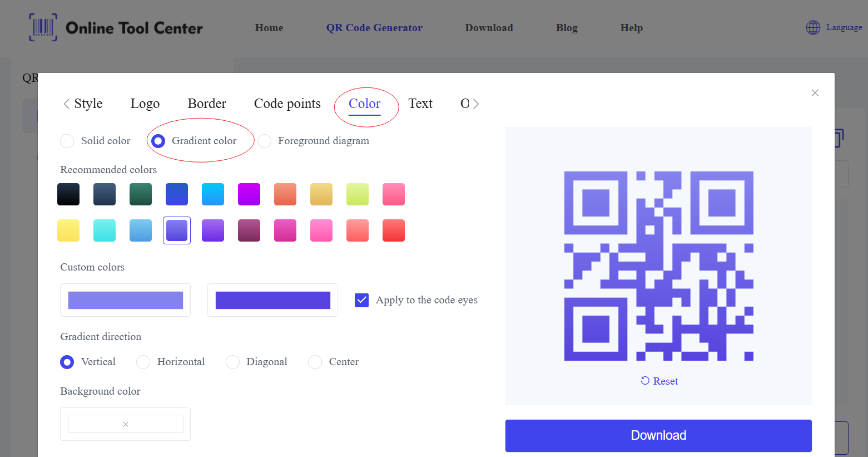Open the Logo tab
Viewport: 868px width, 457px height.
click(145, 104)
